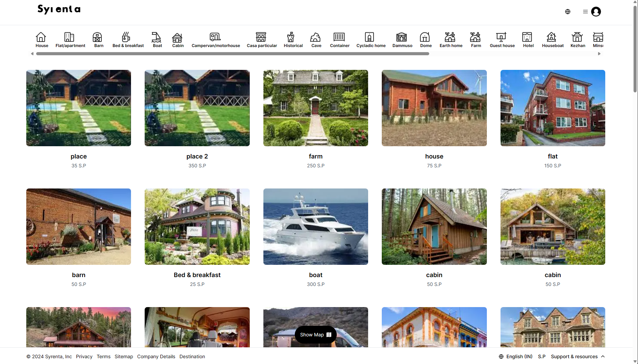The image size is (638, 364).
Task: Click the Syrenta logo
Action: pyautogui.click(x=59, y=9)
